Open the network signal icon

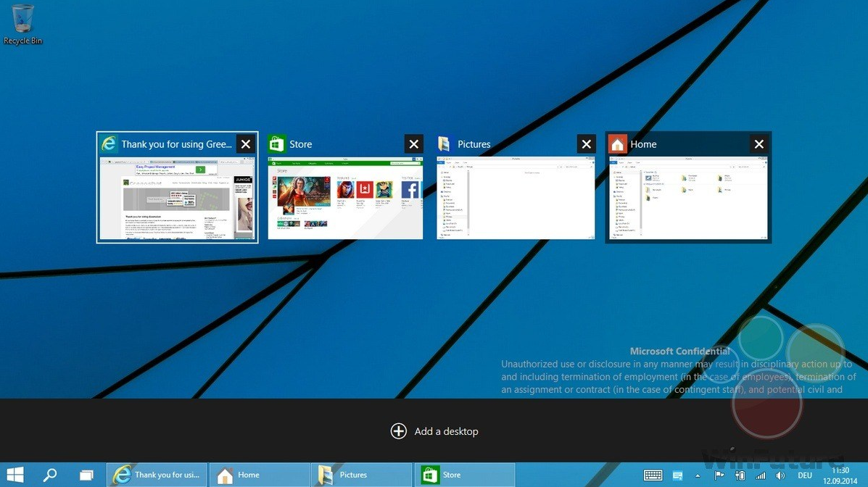[760, 475]
